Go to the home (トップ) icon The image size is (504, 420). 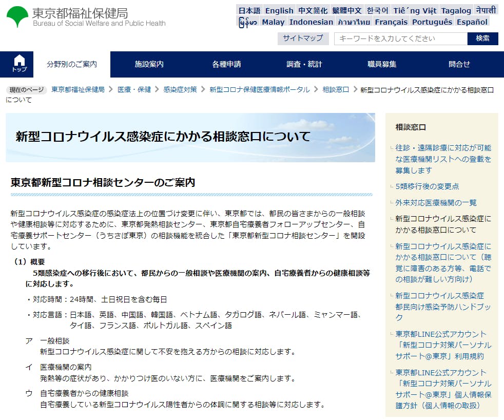click(20, 64)
